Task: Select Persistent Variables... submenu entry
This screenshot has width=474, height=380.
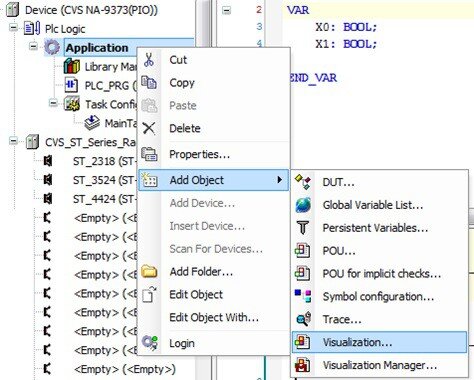Action: [379, 228]
